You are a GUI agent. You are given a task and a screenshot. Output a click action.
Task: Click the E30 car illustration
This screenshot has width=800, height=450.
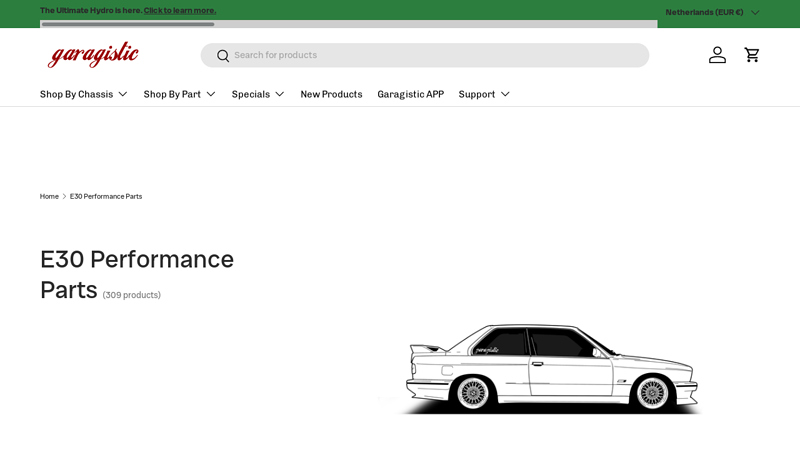tap(551, 368)
